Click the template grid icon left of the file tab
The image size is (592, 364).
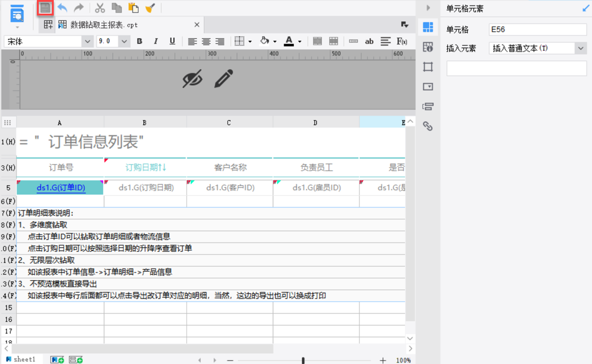click(x=48, y=25)
